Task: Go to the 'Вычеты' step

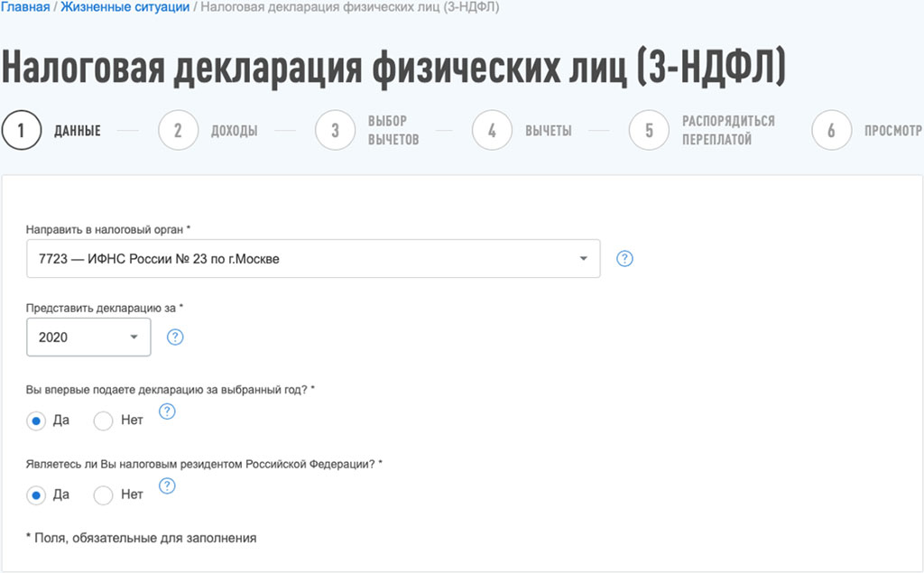Action: coord(548,131)
